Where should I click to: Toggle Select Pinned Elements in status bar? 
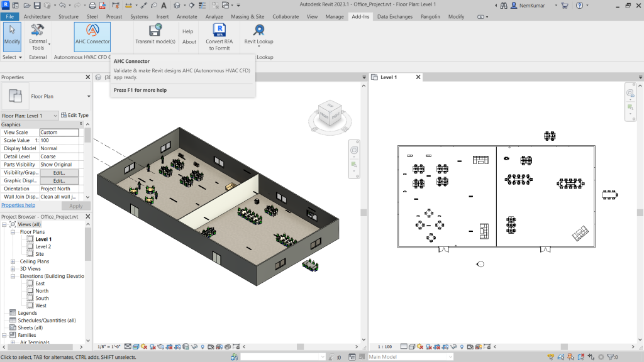(x=570, y=357)
